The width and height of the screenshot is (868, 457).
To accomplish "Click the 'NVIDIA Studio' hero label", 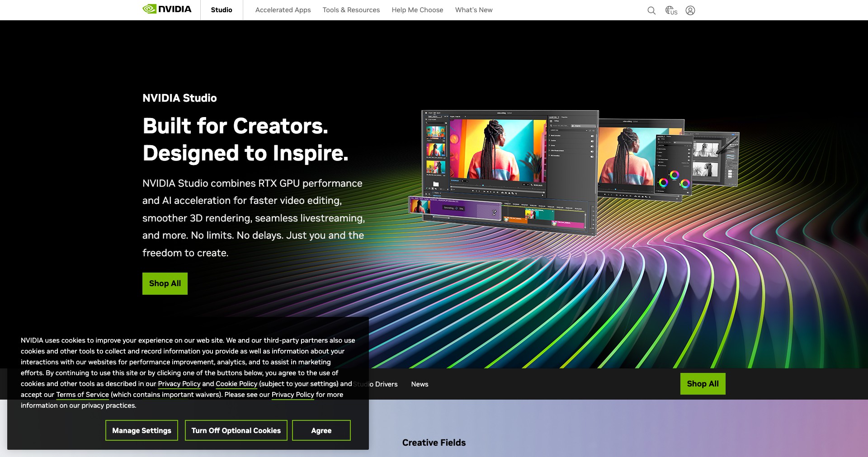I will click(179, 98).
